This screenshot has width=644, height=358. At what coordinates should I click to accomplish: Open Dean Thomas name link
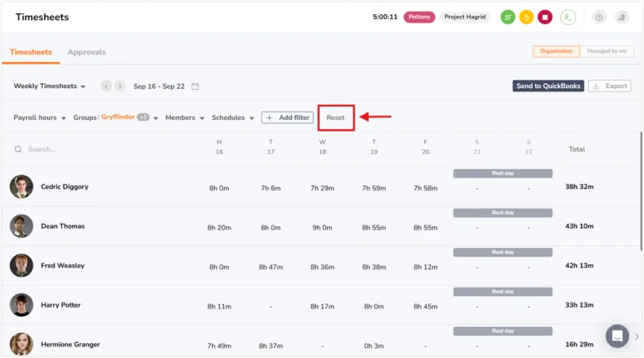62,226
